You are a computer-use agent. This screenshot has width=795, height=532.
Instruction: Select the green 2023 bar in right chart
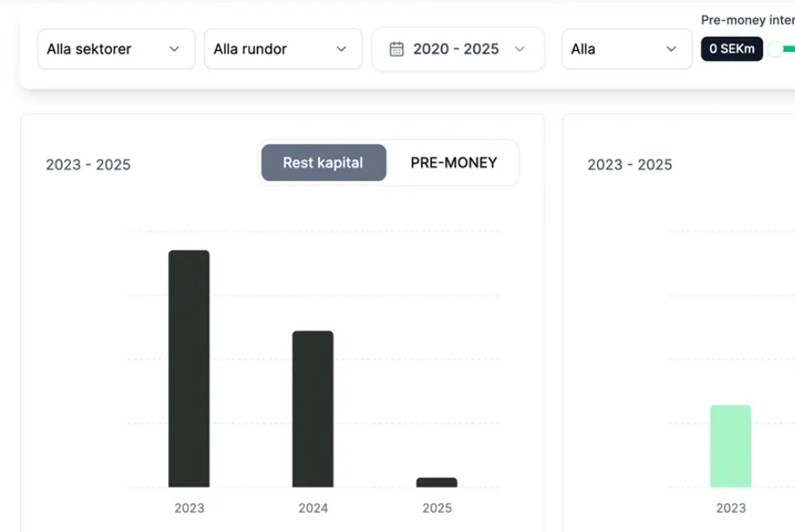pos(730,447)
